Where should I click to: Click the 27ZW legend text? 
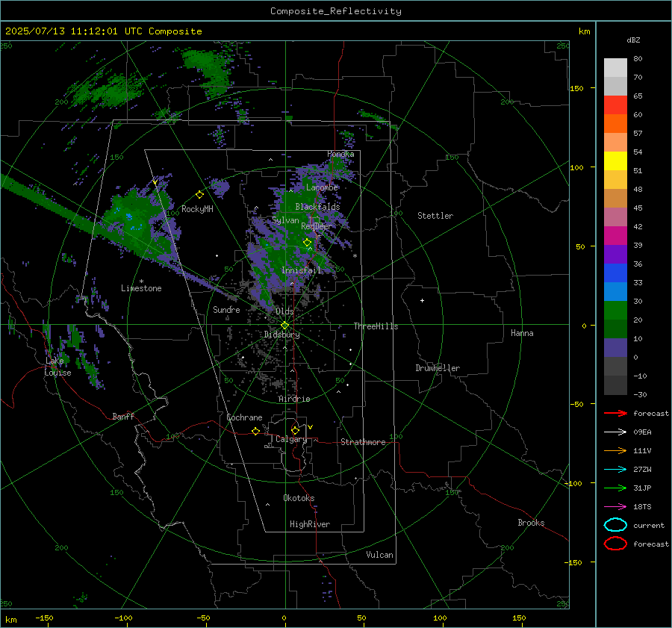click(642, 470)
